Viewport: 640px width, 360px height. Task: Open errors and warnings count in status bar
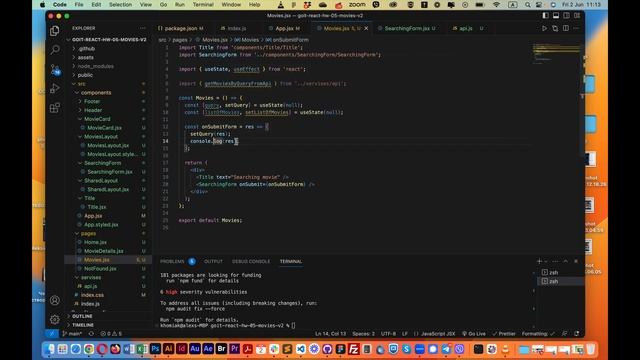(x=111, y=333)
